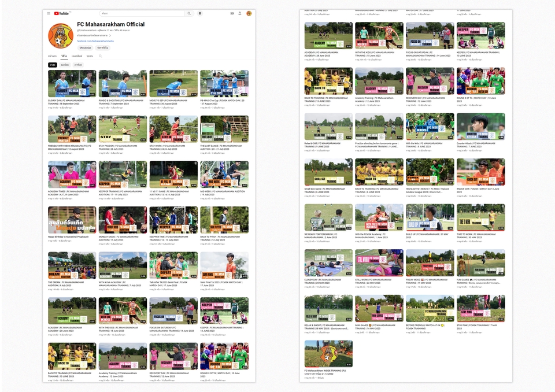Click 'WITH KUVA ACADEMY' video title
This screenshot has height=392, width=555.
(x=120, y=284)
